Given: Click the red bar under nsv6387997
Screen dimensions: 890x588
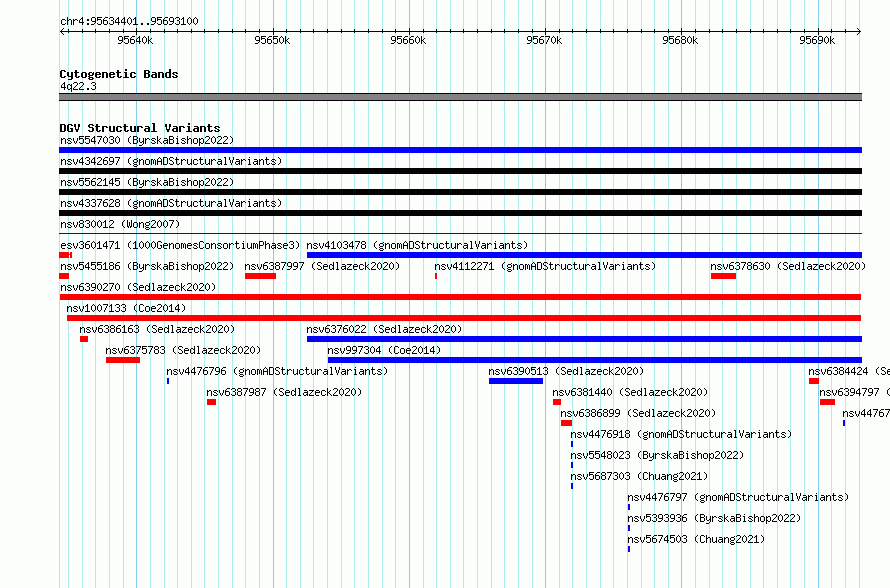Looking at the screenshot, I should tap(261, 276).
